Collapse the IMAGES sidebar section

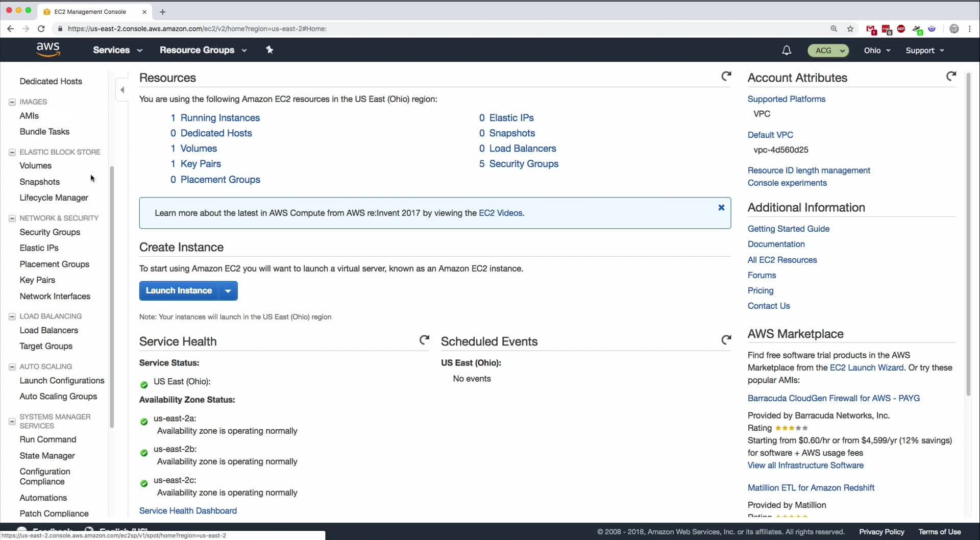click(12, 102)
